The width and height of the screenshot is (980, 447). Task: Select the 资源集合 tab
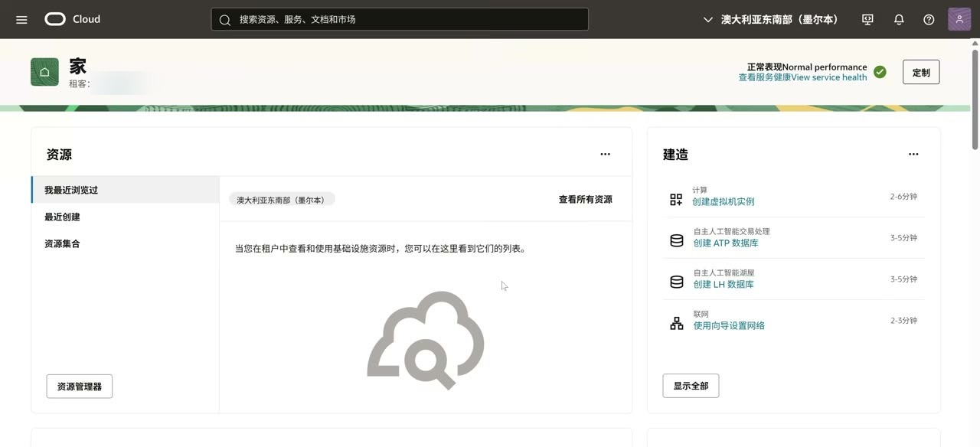coord(126,243)
